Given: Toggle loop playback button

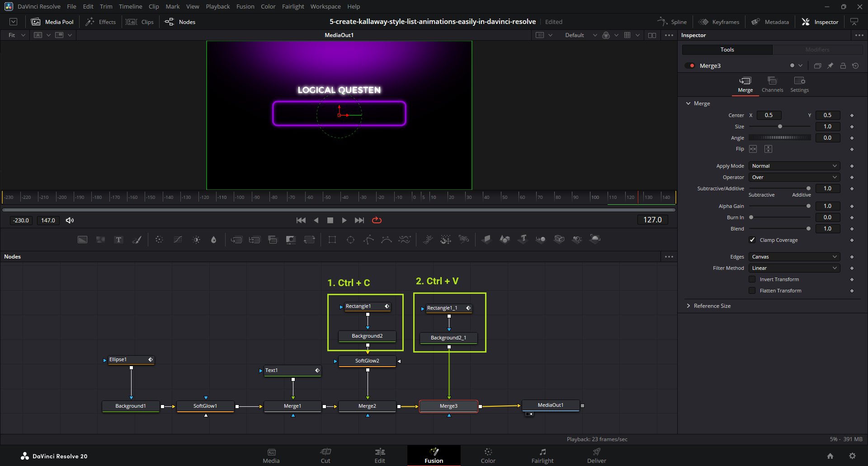Looking at the screenshot, I should pos(377,220).
